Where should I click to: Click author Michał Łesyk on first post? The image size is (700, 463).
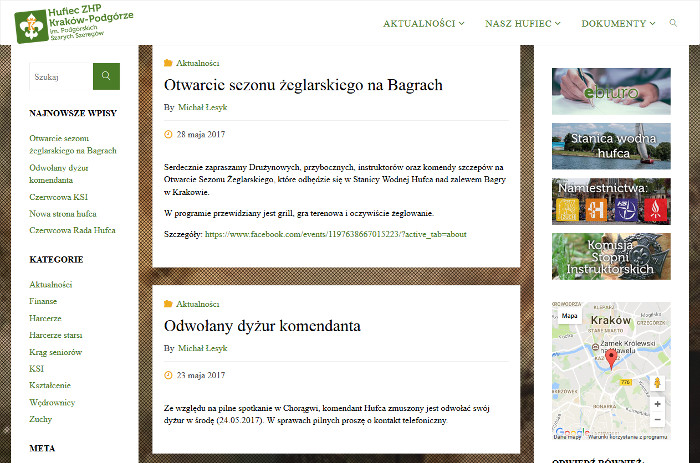click(203, 107)
